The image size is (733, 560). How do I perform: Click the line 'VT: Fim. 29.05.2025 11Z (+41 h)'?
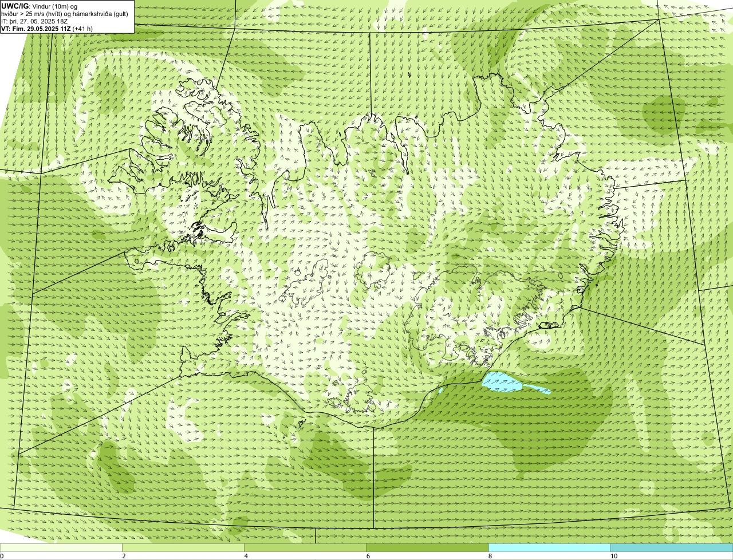[x=47, y=28]
